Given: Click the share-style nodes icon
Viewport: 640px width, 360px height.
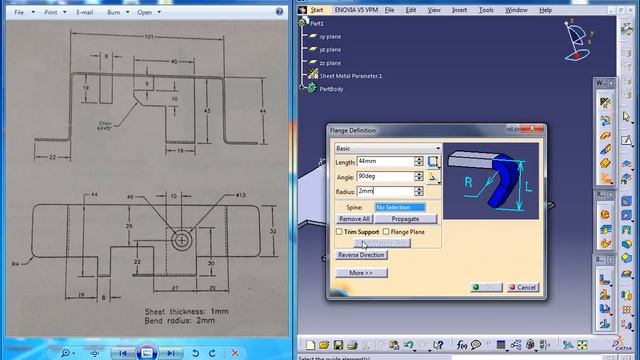Looking at the screenshot, I should point(516,345).
